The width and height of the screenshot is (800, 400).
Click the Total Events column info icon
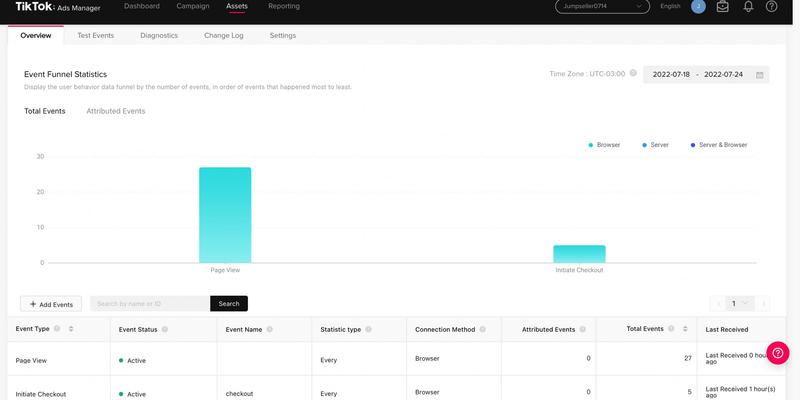(671, 329)
